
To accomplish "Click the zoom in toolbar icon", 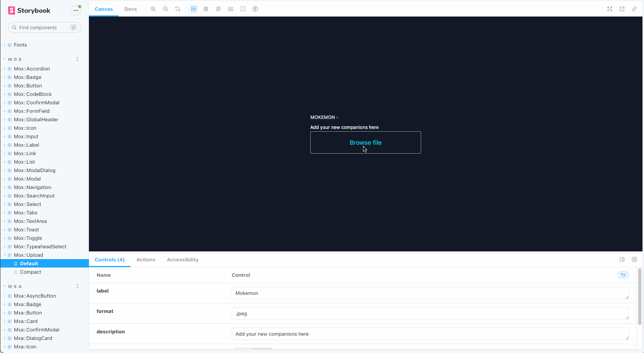I will point(153,9).
